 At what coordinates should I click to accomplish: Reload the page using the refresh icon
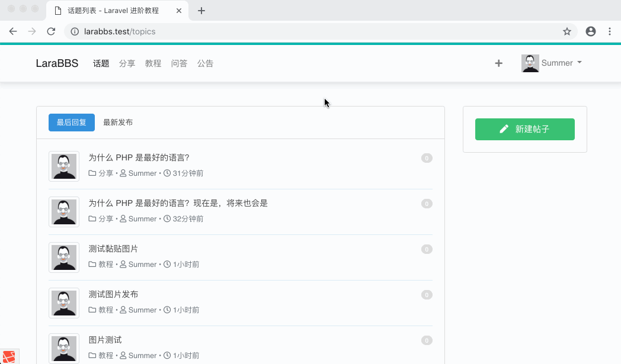tap(50, 31)
